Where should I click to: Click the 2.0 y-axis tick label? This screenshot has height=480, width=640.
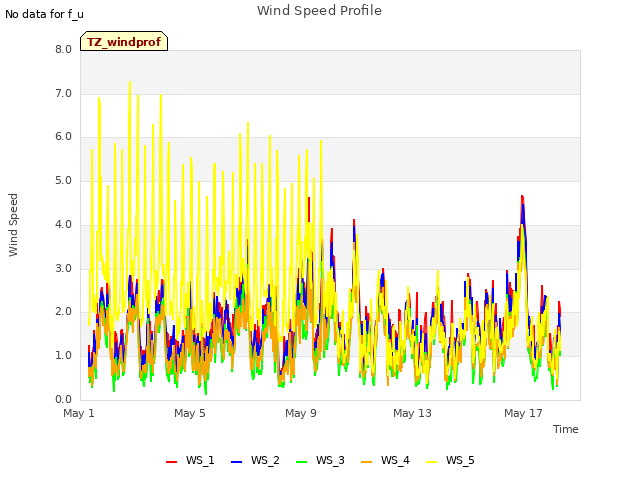(x=64, y=312)
